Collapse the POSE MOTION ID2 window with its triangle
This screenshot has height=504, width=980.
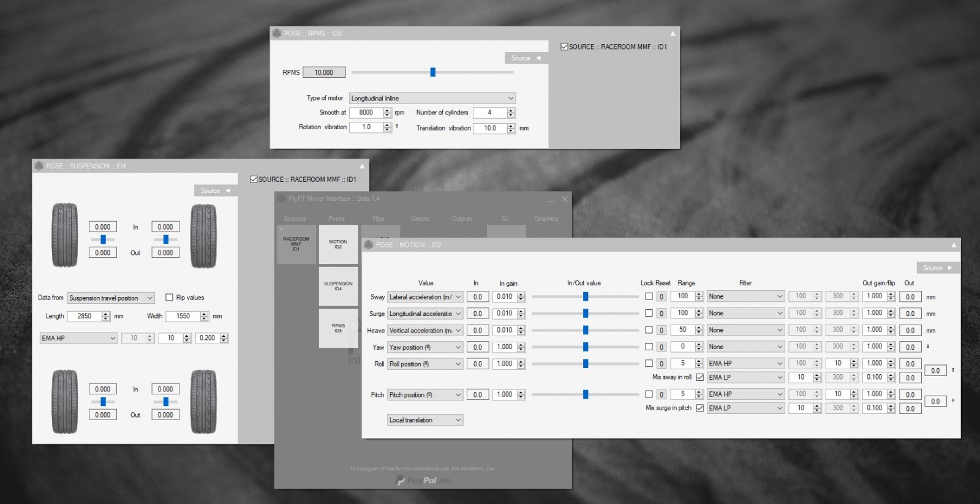[x=953, y=245]
